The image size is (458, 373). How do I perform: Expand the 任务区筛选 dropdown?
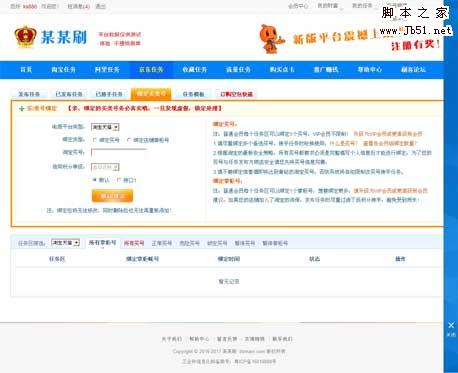point(65,243)
